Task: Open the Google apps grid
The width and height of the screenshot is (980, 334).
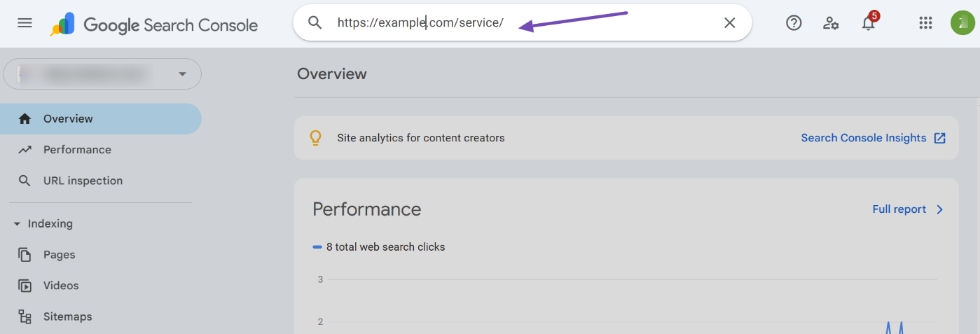Action: coord(925,23)
